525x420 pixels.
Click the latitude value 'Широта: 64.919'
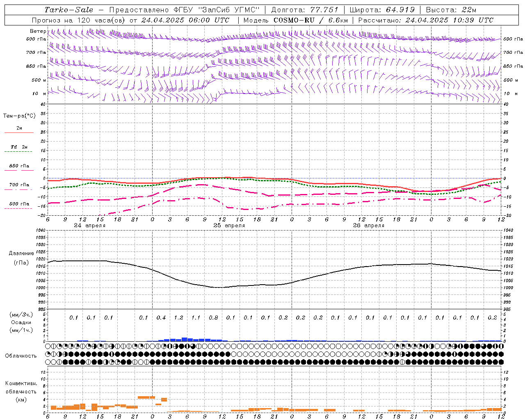coord(382,10)
